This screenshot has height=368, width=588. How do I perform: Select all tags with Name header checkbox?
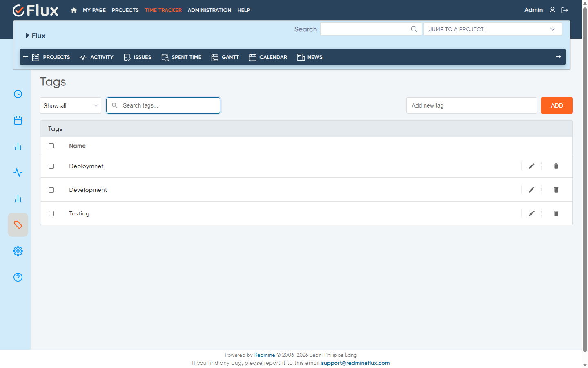[x=51, y=146]
